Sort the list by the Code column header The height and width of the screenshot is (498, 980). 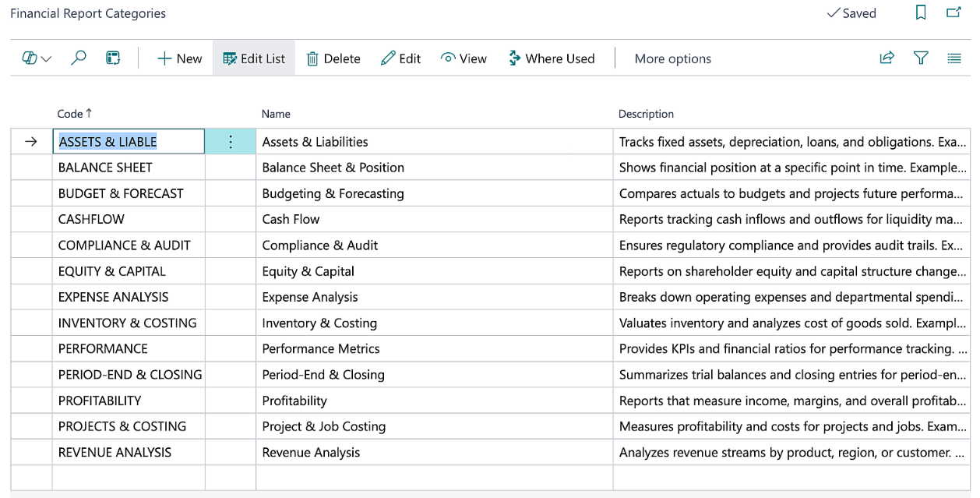point(70,113)
